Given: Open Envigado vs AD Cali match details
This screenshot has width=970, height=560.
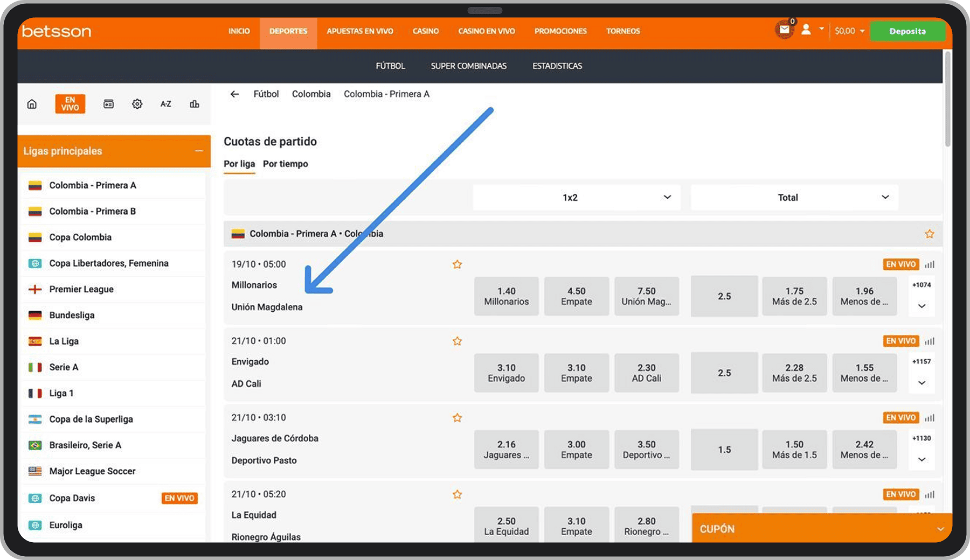Looking at the screenshot, I should (x=250, y=373).
